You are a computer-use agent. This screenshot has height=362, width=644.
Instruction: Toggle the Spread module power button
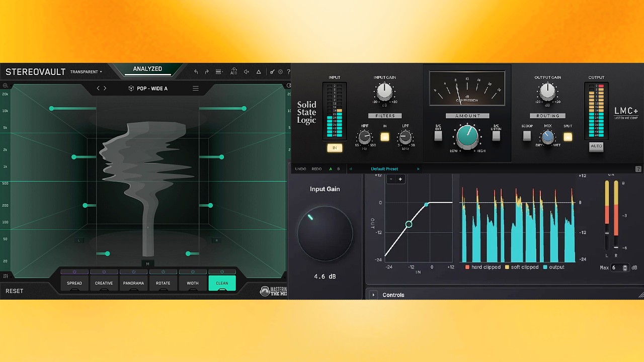click(74, 272)
